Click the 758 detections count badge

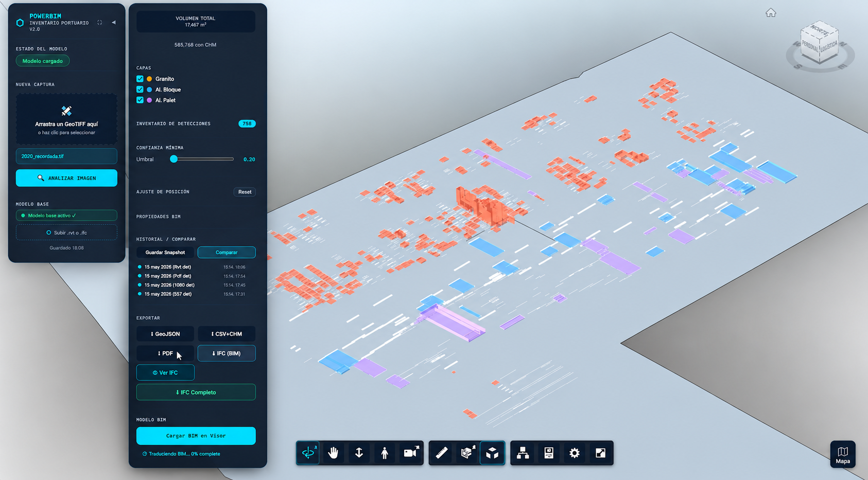[x=247, y=123]
